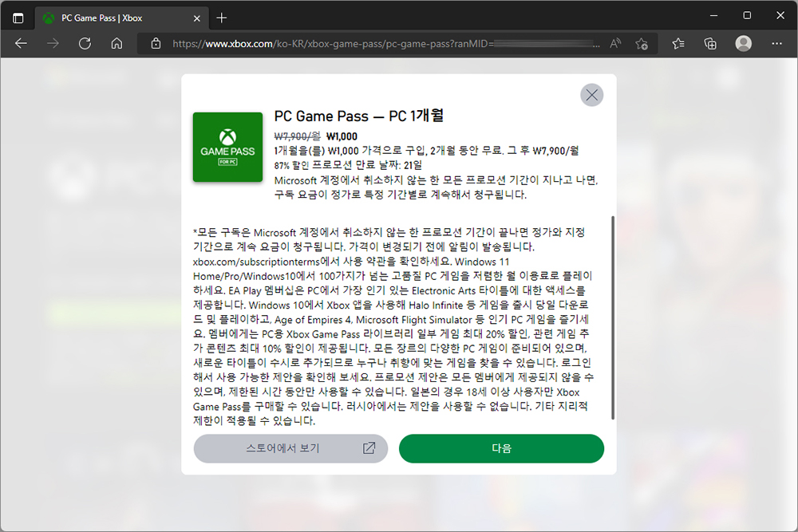This screenshot has width=798, height=532.
Task: Maximize the browser window
Action: (x=747, y=15)
